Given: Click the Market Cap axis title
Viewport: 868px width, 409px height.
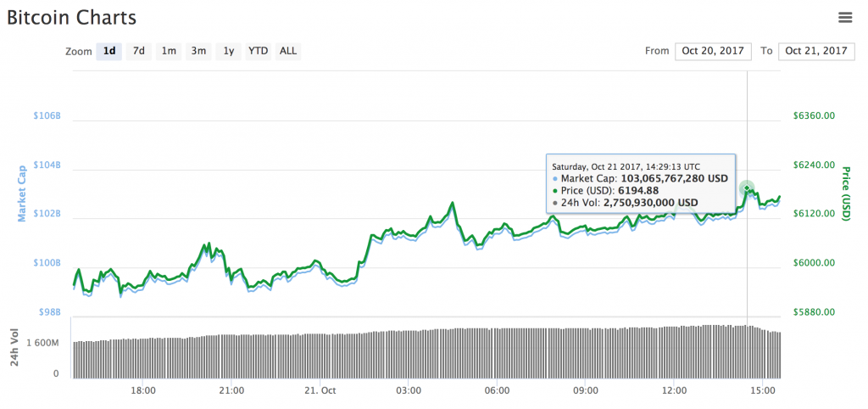Looking at the screenshot, I should tap(22, 194).
